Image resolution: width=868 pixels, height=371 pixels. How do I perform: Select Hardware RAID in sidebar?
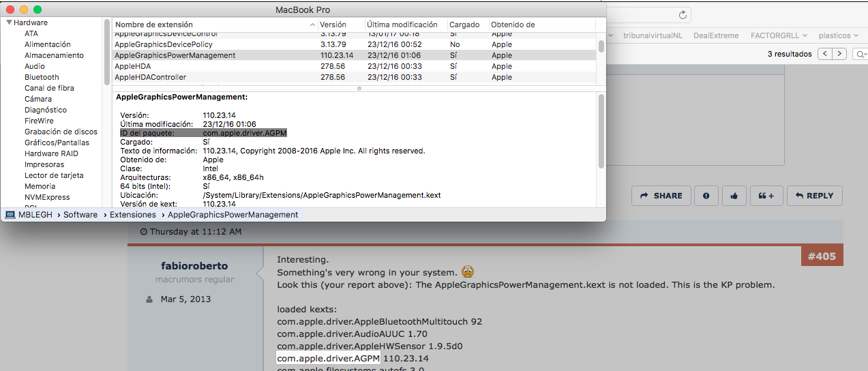click(x=51, y=153)
